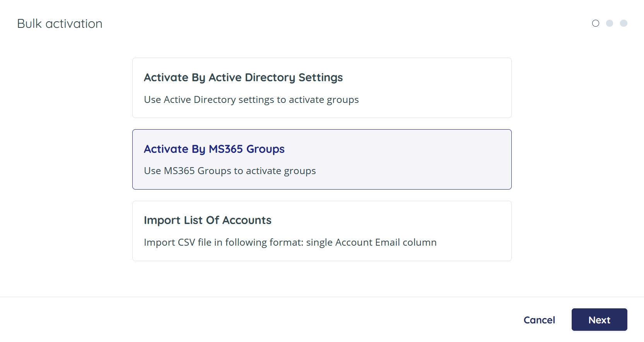The height and width of the screenshot is (342, 644).
Task: Select Activate By Active Directory Settings card
Action: tap(322, 88)
